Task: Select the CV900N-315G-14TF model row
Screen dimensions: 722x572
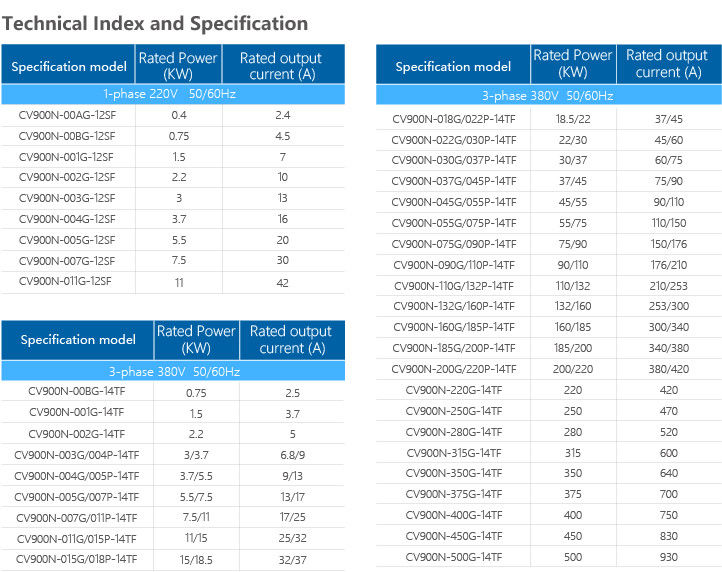Action: (453, 452)
